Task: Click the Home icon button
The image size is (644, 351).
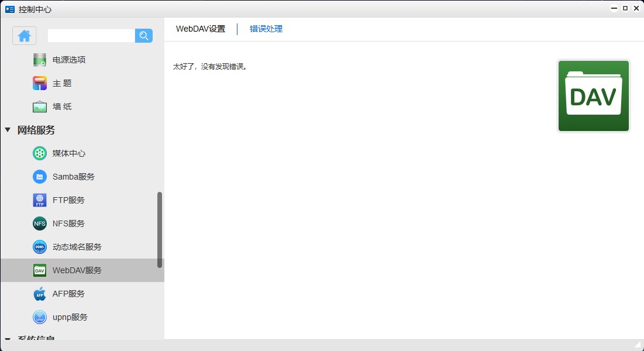Action: [25, 36]
